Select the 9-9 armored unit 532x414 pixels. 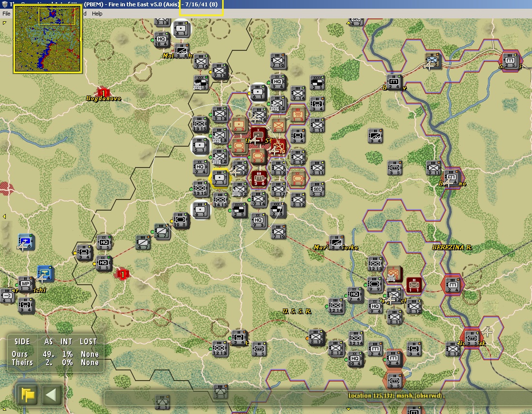click(x=375, y=284)
